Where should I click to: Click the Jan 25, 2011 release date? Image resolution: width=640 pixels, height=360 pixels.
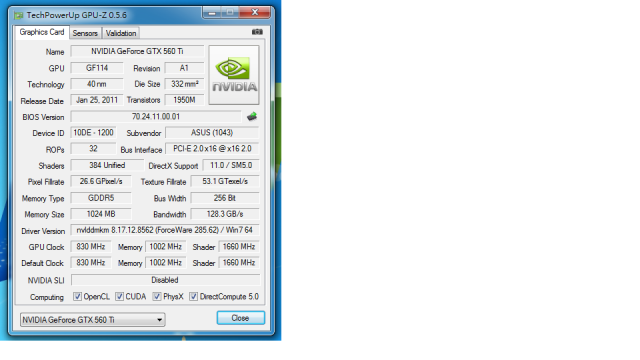point(97,100)
